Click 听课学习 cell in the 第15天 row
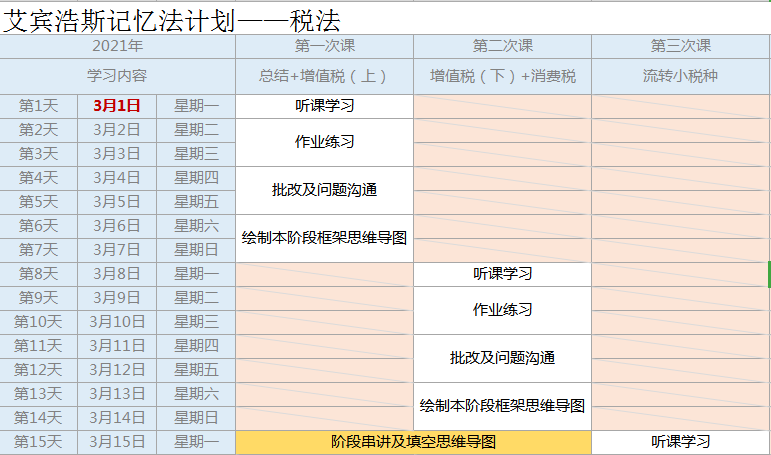This screenshot has height=455, width=771. pyautogui.click(x=680, y=442)
